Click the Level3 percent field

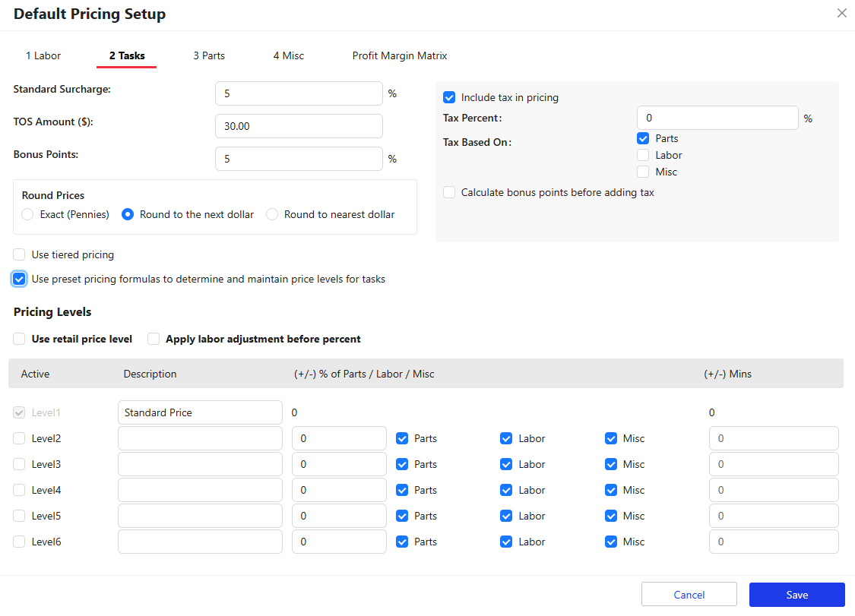339,464
